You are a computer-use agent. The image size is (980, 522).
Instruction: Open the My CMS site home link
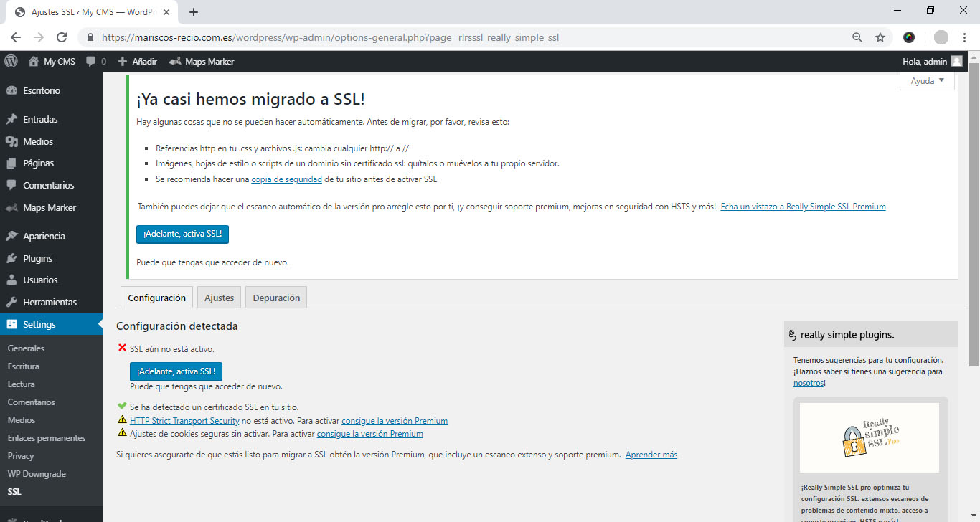(x=52, y=62)
